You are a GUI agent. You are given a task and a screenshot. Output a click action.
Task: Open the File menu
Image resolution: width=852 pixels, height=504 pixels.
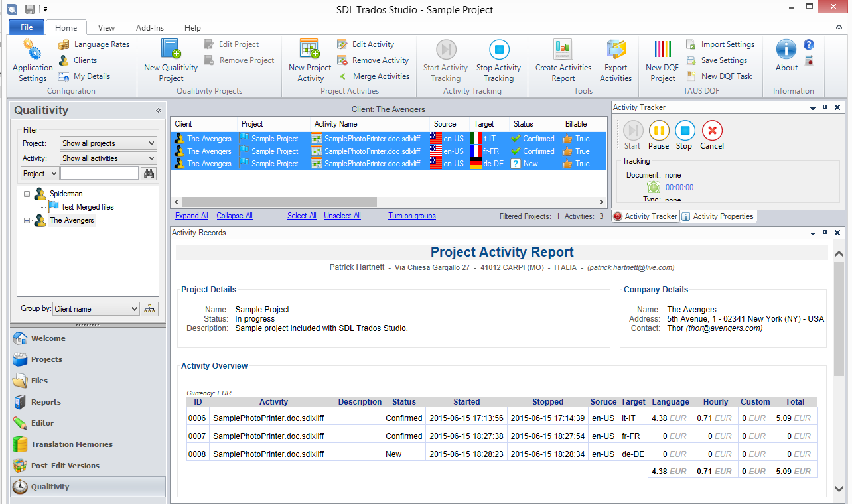pos(27,27)
